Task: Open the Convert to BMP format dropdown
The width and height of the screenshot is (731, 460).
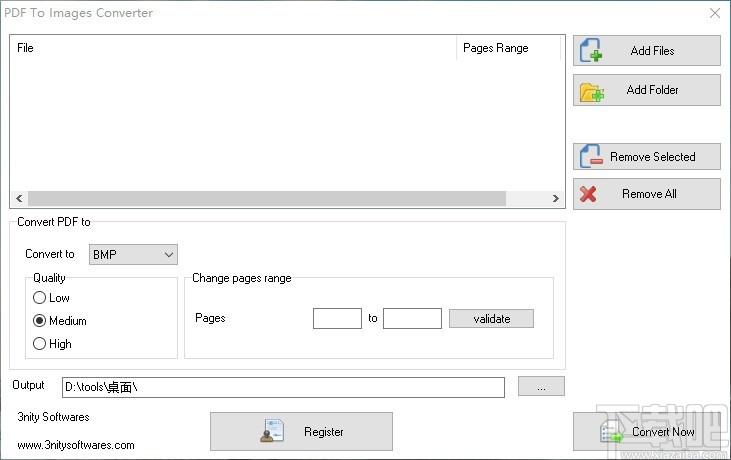Action: point(133,254)
